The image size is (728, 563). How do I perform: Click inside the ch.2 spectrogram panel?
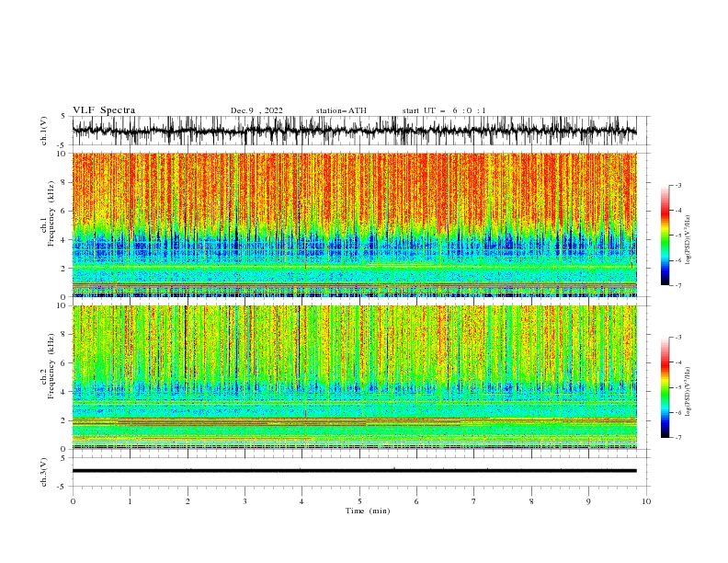[354, 377]
